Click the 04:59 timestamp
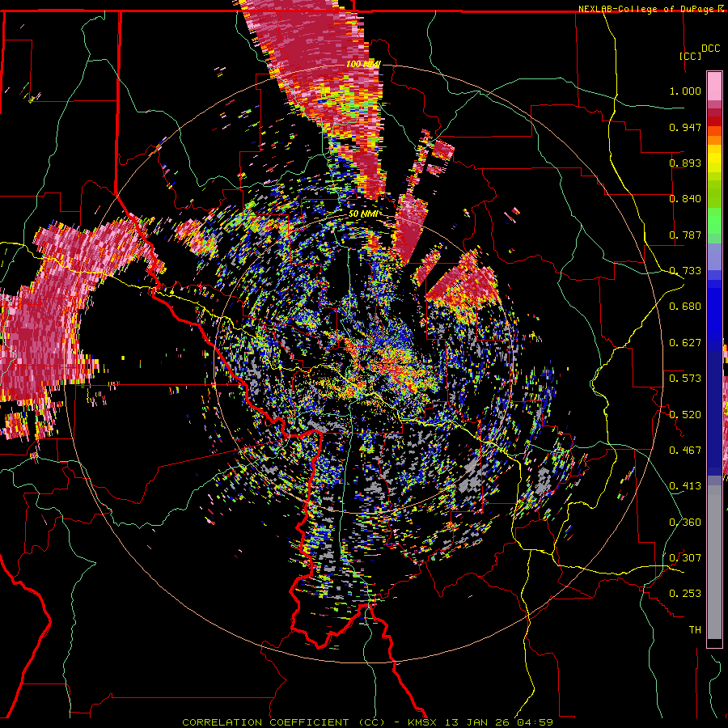728x728 pixels. 535,722
